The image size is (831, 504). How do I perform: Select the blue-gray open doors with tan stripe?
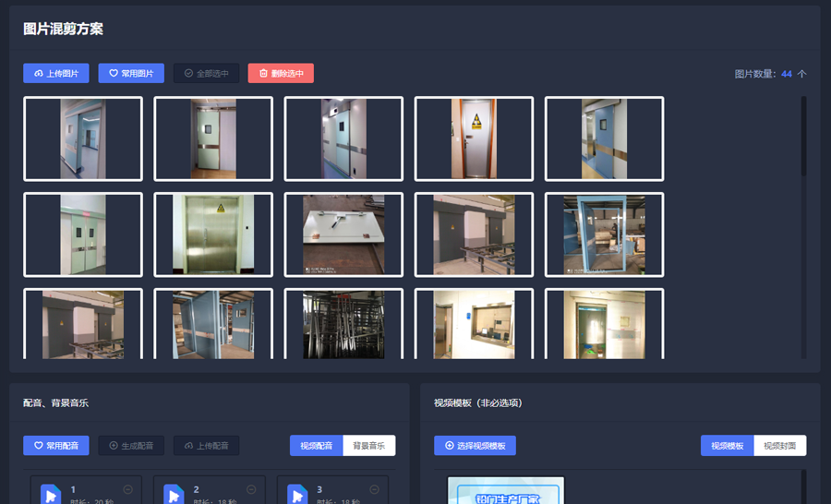click(213, 324)
